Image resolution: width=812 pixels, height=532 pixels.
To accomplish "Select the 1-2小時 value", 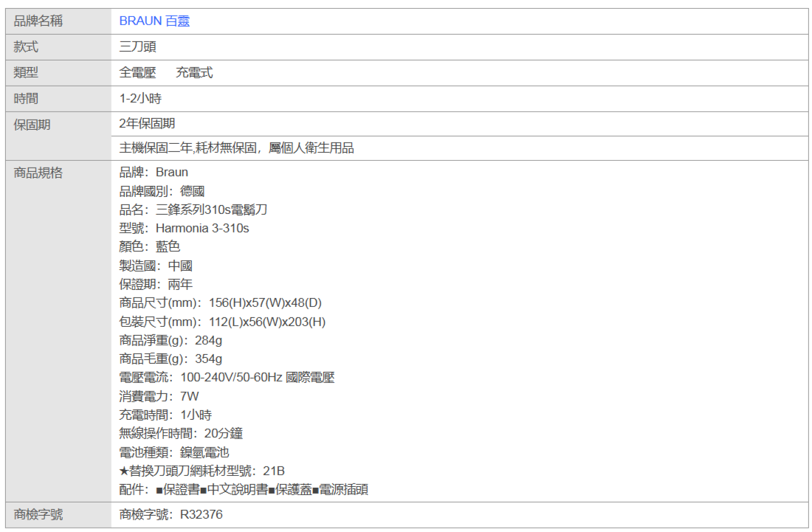I will click(x=140, y=99).
